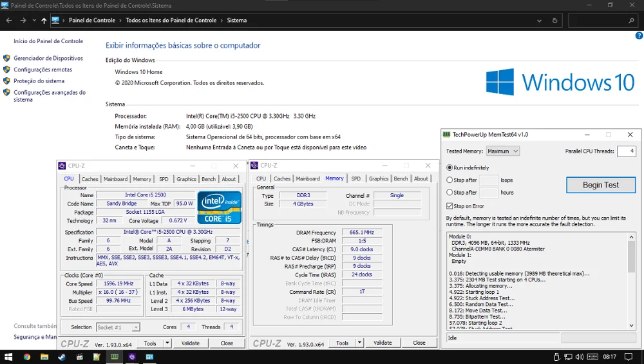Switch to Graphics tab in right CPU-Z
Screen dimensions: 644x364
[x=378, y=178]
